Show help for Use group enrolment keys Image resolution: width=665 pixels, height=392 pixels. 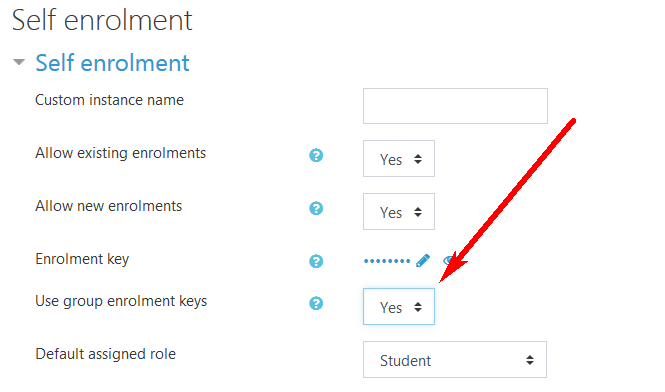[x=316, y=303]
